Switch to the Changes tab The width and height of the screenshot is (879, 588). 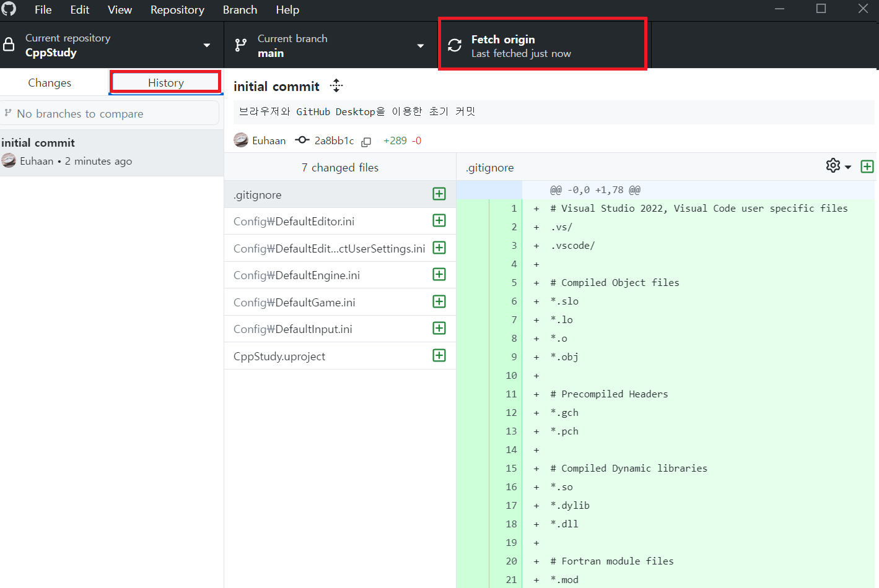[50, 83]
